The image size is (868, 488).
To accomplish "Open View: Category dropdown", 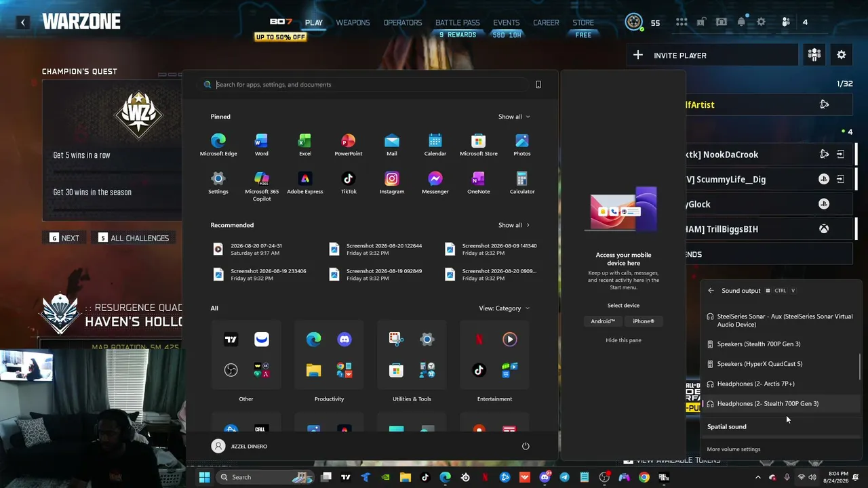I will (504, 308).
